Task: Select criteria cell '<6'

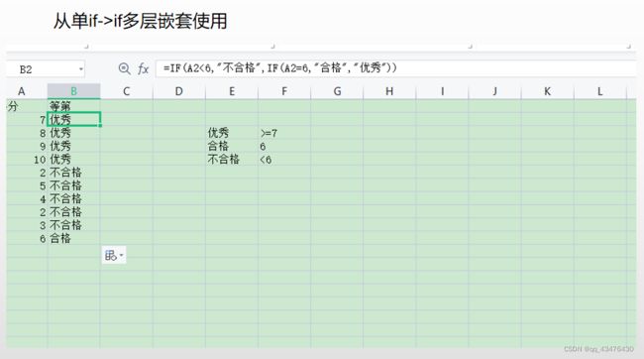Action: pyautogui.click(x=284, y=159)
